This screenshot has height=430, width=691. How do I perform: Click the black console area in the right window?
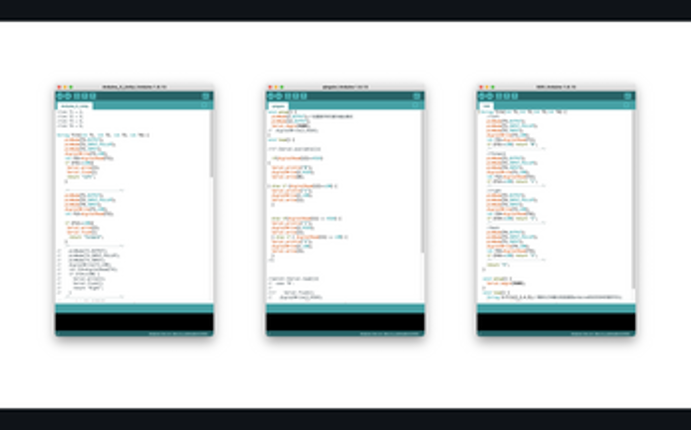click(556, 322)
